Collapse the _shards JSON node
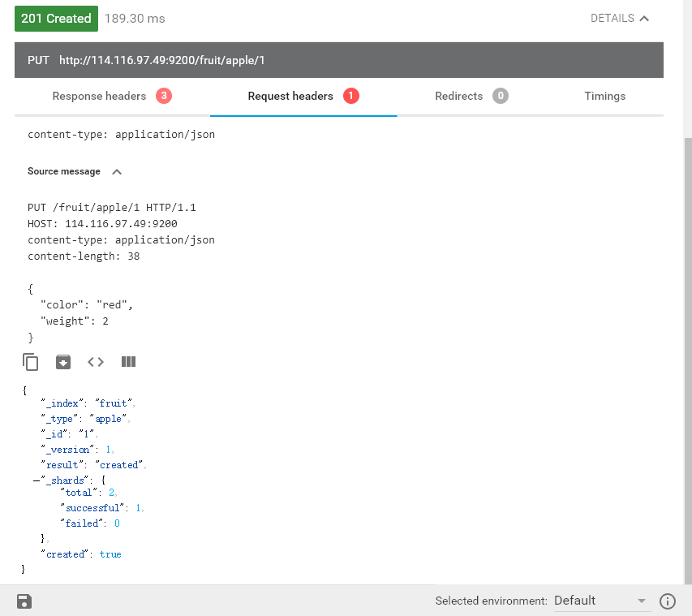Screen dimensions: 692x616 (37, 480)
